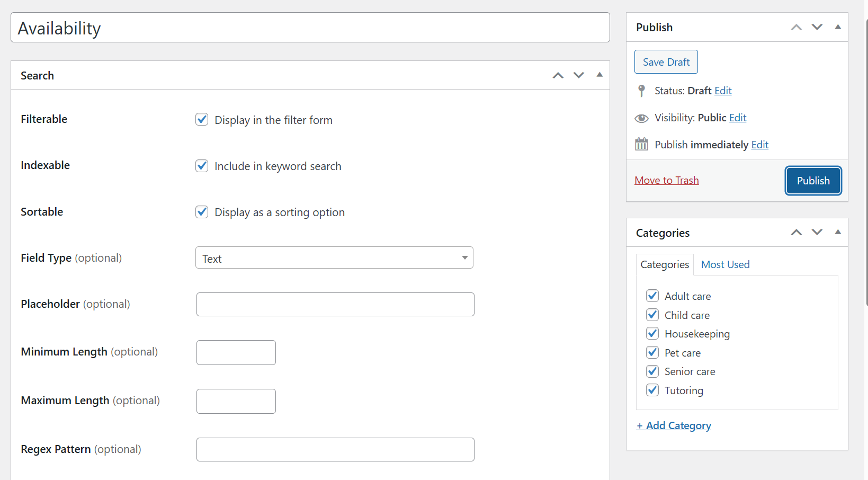868x480 pixels.
Task: Click the calendar icon beside Publish immediately
Action: [x=641, y=144]
